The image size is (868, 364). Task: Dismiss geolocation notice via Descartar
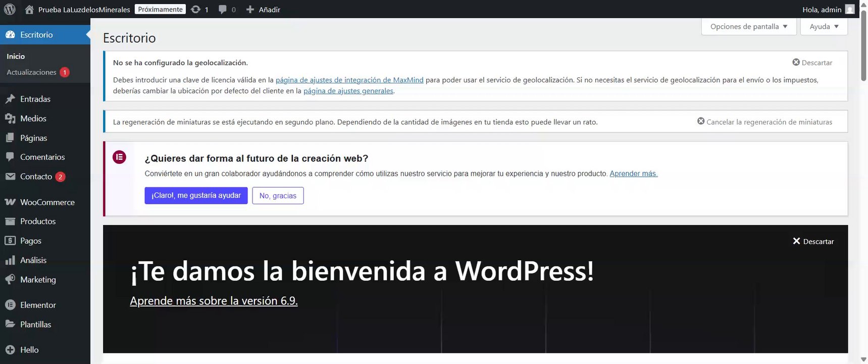click(x=812, y=62)
